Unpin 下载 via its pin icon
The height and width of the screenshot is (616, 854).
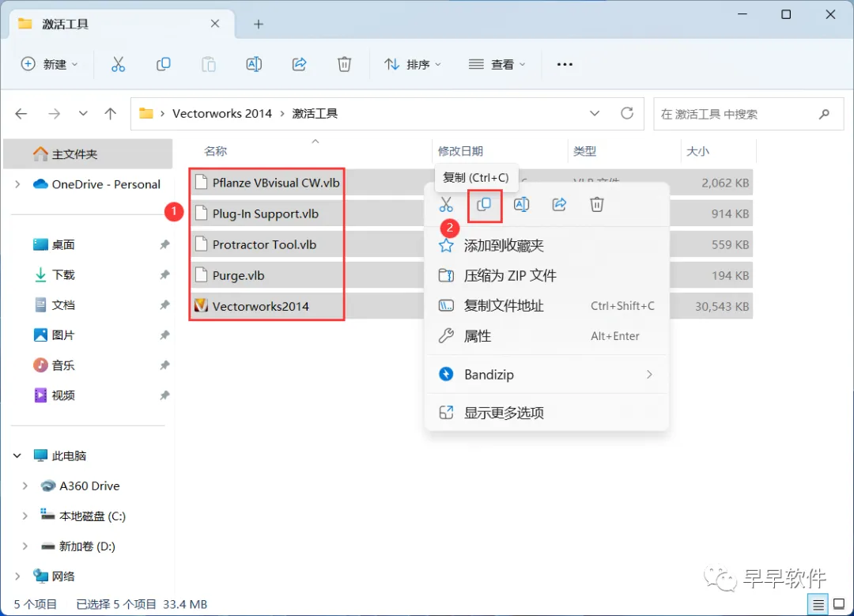coord(164,275)
